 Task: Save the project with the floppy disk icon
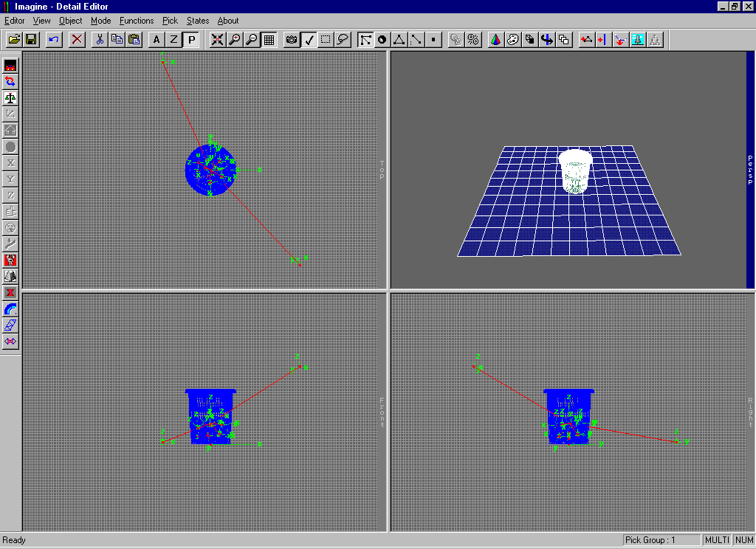pos(31,40)
